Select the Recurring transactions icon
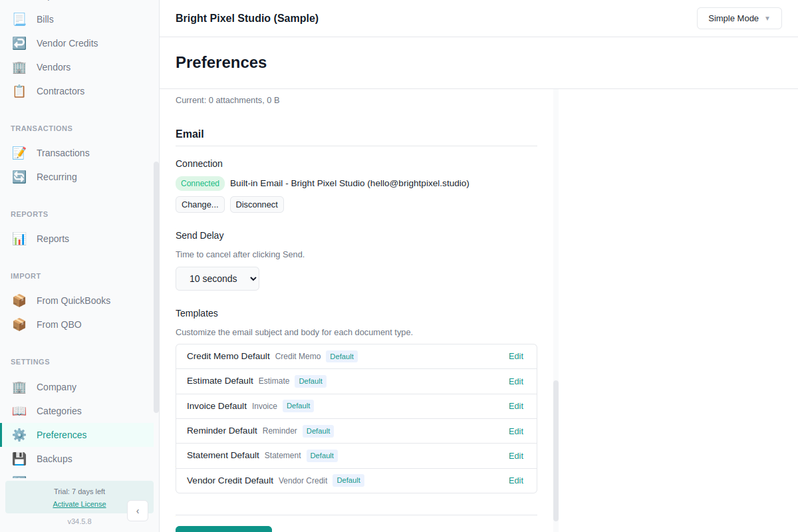The width and height of the screenshot is (798, 532). [x=19, y=176]
